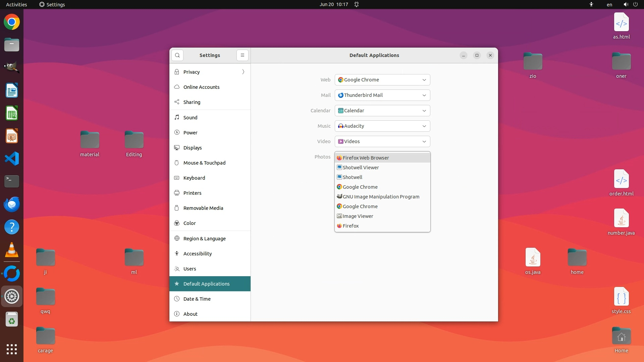Launch VLC media player dock icon
The width and height of the screenshot is (644, 362).
point(12,250)
